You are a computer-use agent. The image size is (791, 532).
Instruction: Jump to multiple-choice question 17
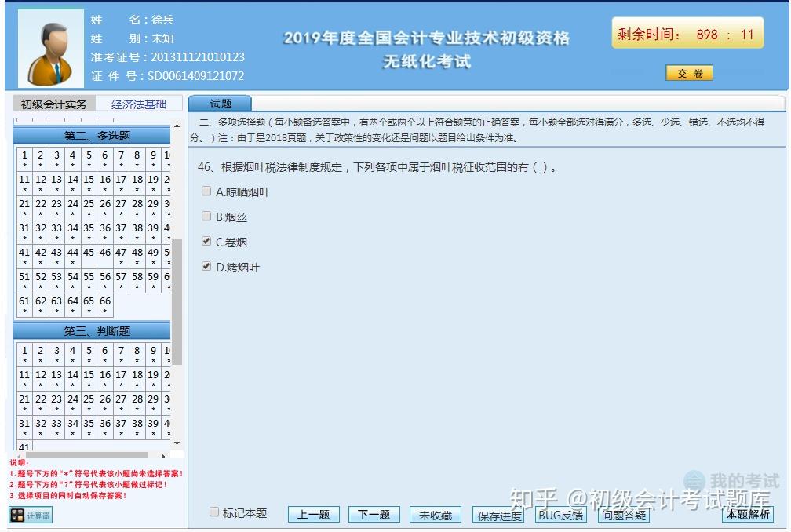pos(121,183)
